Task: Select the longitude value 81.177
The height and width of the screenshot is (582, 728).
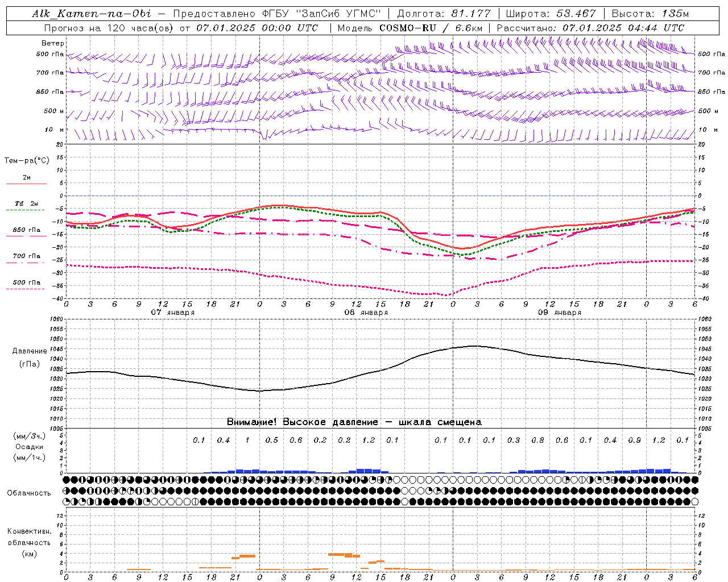Action: 471,14
